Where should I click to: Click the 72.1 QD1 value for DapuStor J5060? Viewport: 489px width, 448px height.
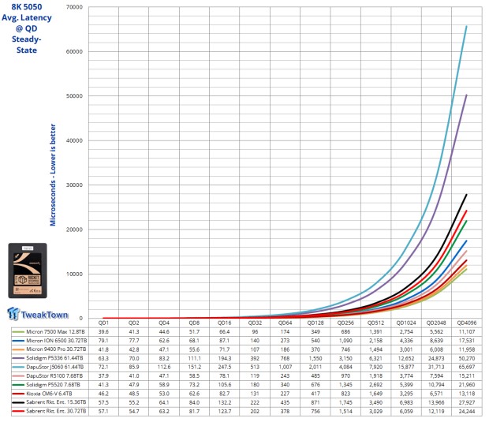[103, 367]
